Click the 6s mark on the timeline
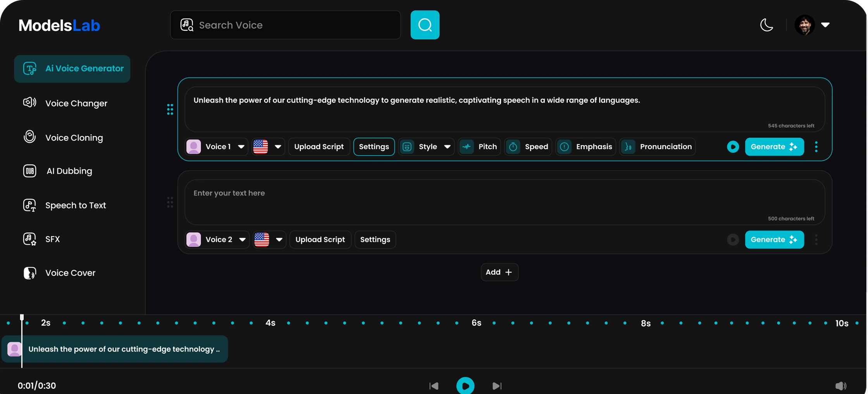Image resolution: width=868 pixels, height=394 pixels. coord(476,323)
